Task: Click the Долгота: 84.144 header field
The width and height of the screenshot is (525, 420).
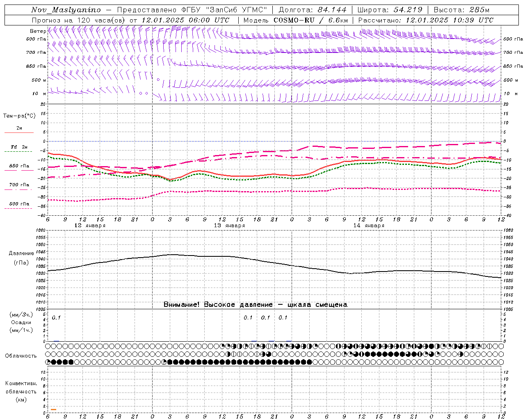Action: (313, 10)
